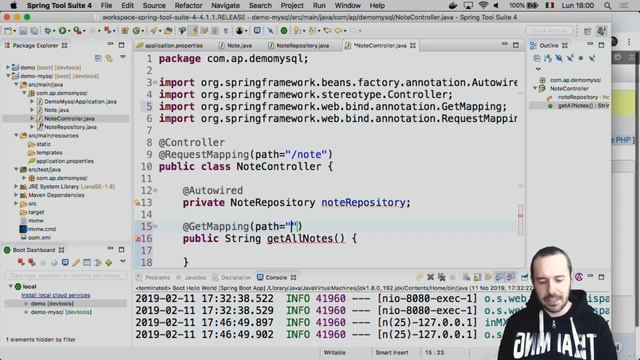Collapse NoteController in Outline
Screen dimensions: 640x360
535,89
